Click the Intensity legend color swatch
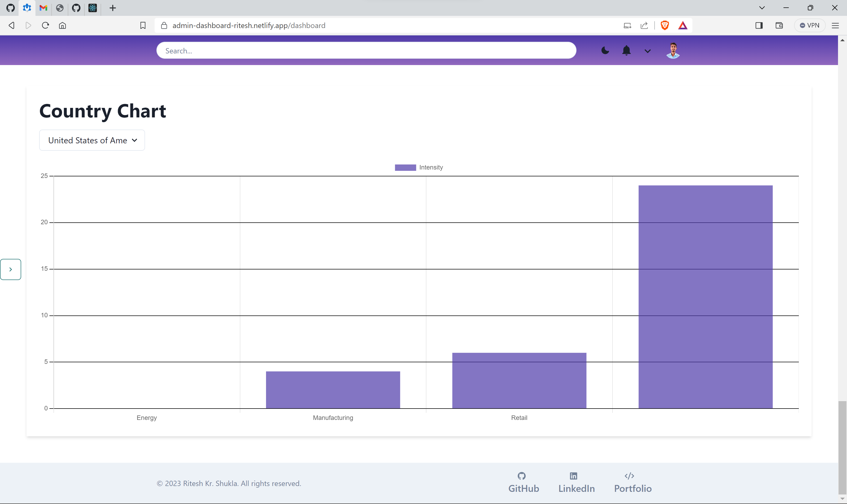This screenshot has height=504, width=847. (x=405, y=167)
